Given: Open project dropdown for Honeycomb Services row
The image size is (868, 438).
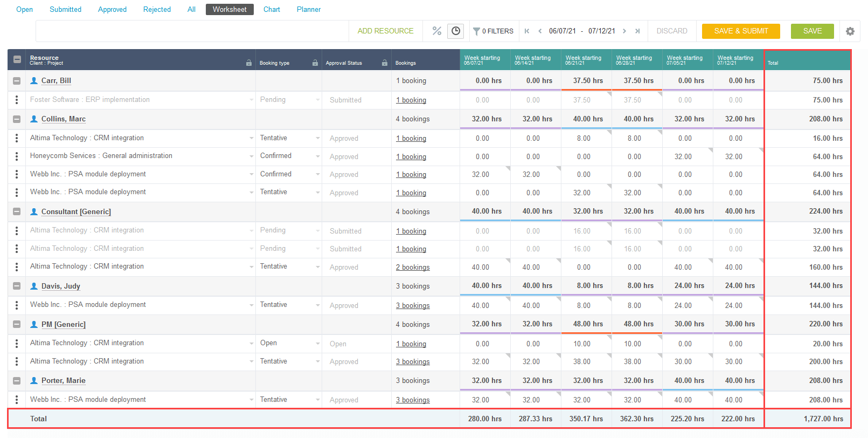Looking at the screenshot, I should click(x=252, y=156).
